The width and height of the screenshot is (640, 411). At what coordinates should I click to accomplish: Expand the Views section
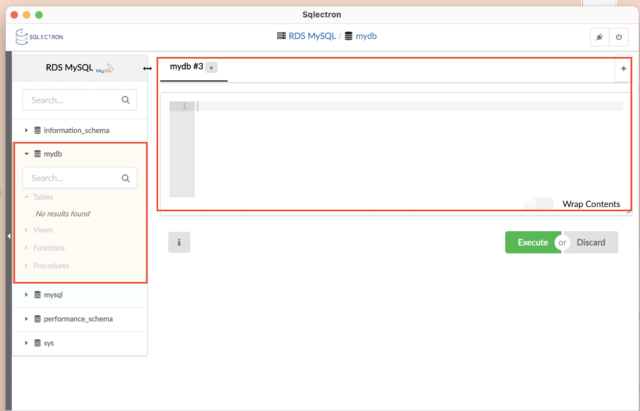[27, 230]
